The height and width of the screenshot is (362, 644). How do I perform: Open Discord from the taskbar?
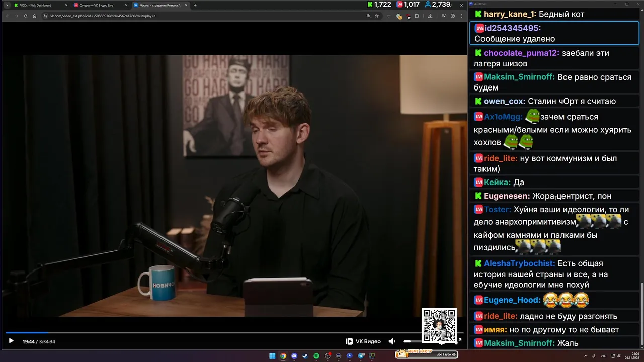(294, 356)
